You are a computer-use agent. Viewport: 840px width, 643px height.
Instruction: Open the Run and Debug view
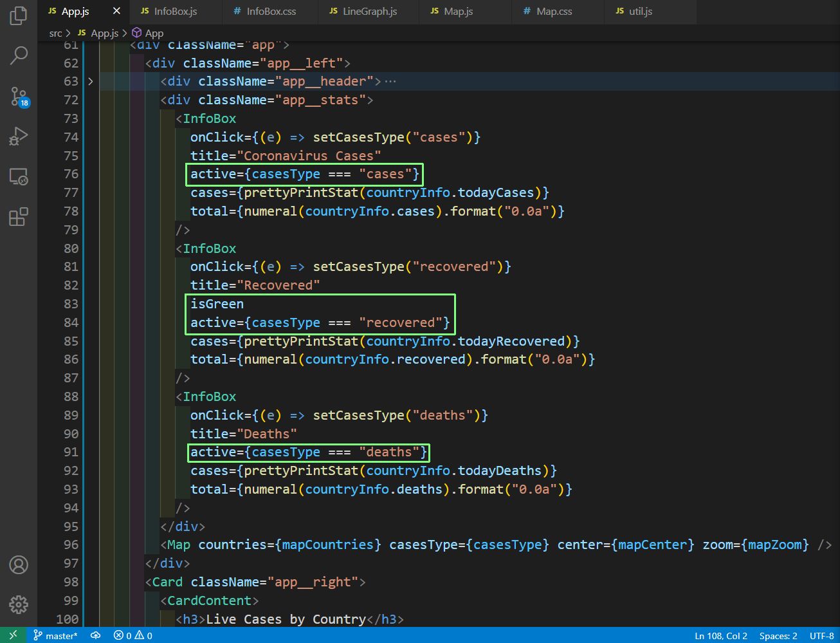click(19, 136)
